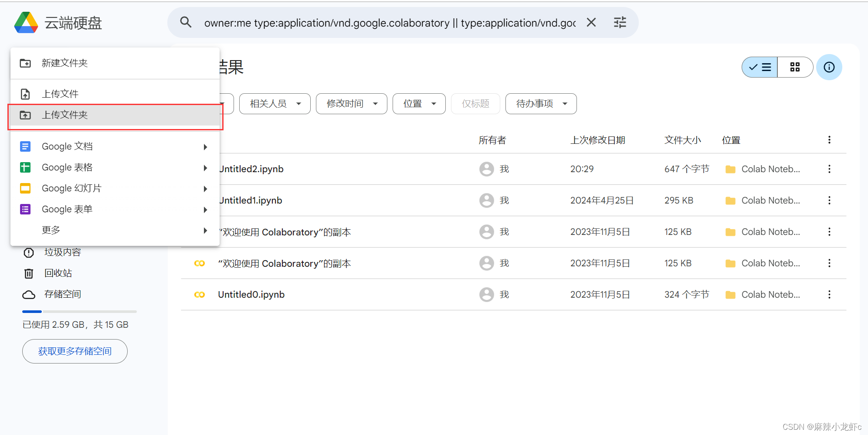868x435 pixels.
Task: Click 获取更多存储空间 button
Action: pos(75,351)
